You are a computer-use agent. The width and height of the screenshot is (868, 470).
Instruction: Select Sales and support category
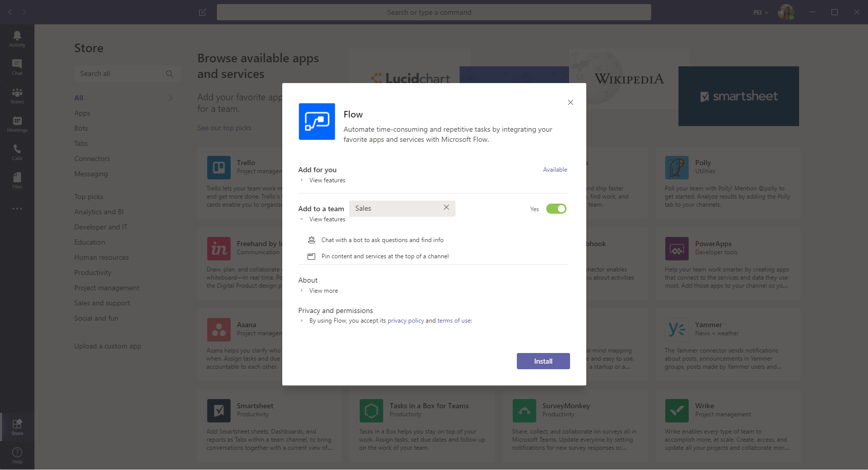(102, 303)
